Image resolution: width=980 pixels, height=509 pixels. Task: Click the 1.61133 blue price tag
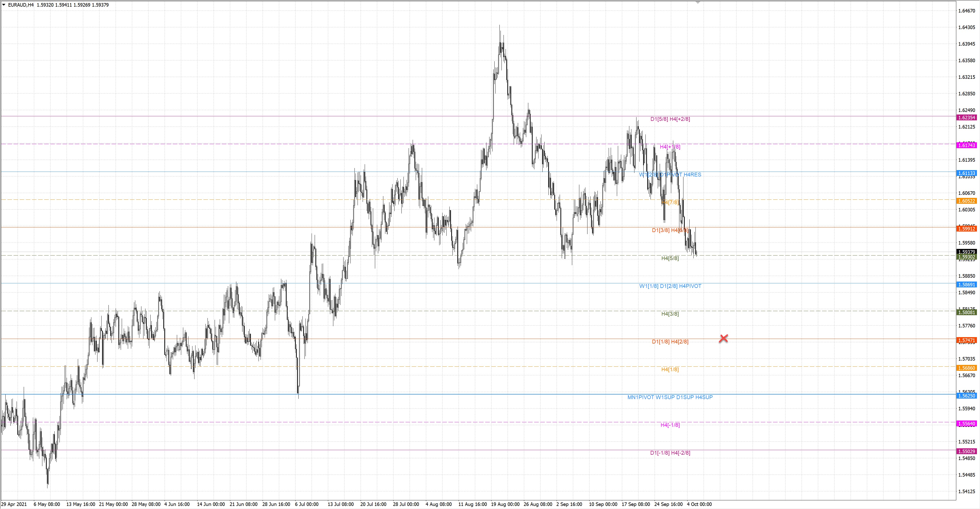[966, 173]
